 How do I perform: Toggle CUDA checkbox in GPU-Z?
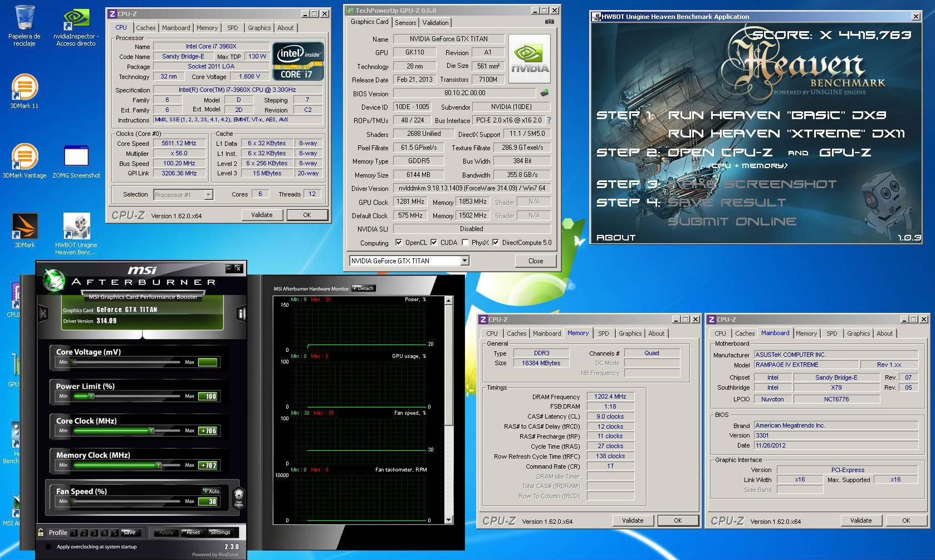pyautogui.click(x=434, y=243)
